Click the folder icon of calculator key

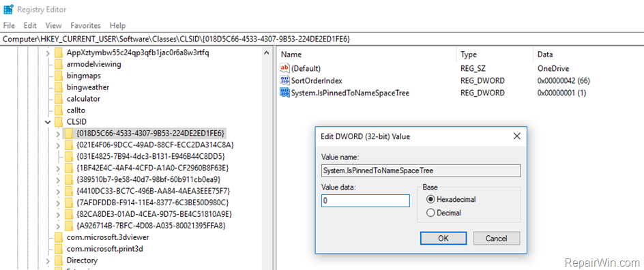tap(59, 99)
